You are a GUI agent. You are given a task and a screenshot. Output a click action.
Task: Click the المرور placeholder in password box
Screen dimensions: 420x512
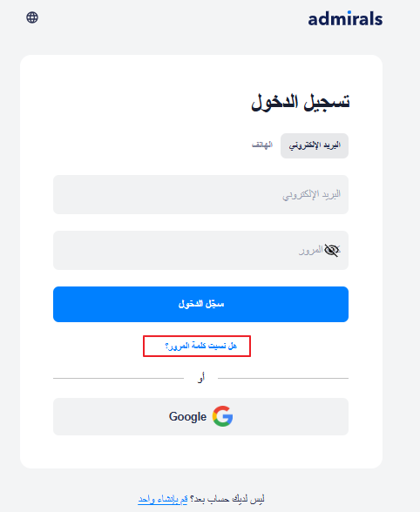[x=310, y=251]
